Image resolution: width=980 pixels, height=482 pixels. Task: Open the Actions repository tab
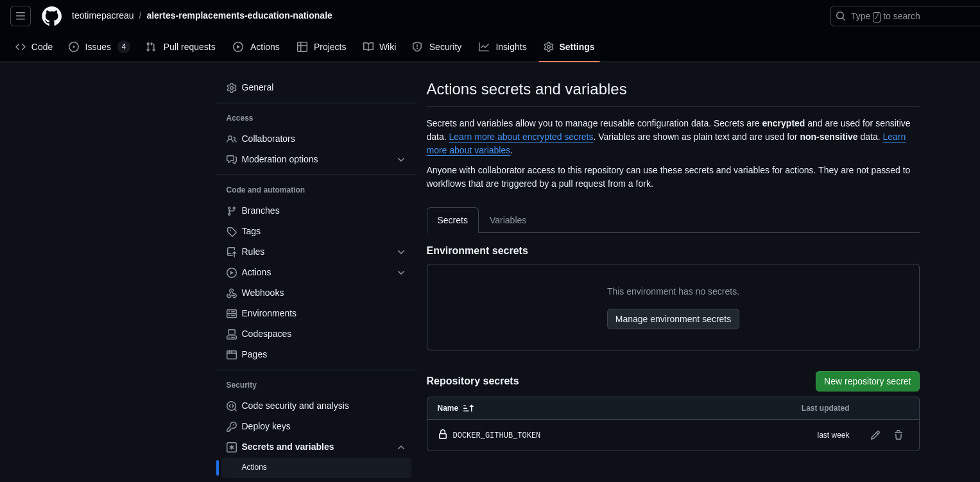tap(256, 47)
